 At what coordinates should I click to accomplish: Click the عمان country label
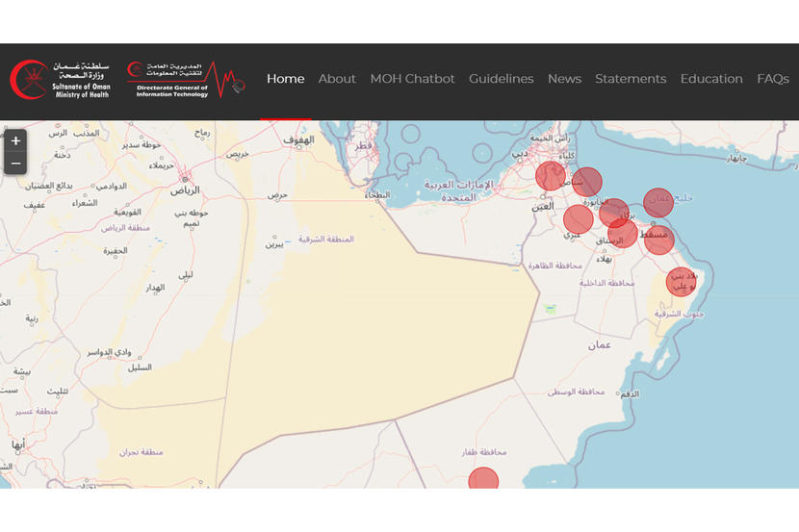(599, 345)
